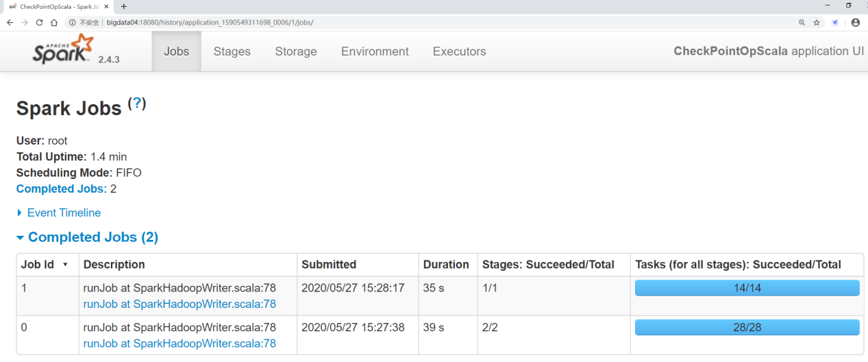Click the User: root text

[42, 141]
